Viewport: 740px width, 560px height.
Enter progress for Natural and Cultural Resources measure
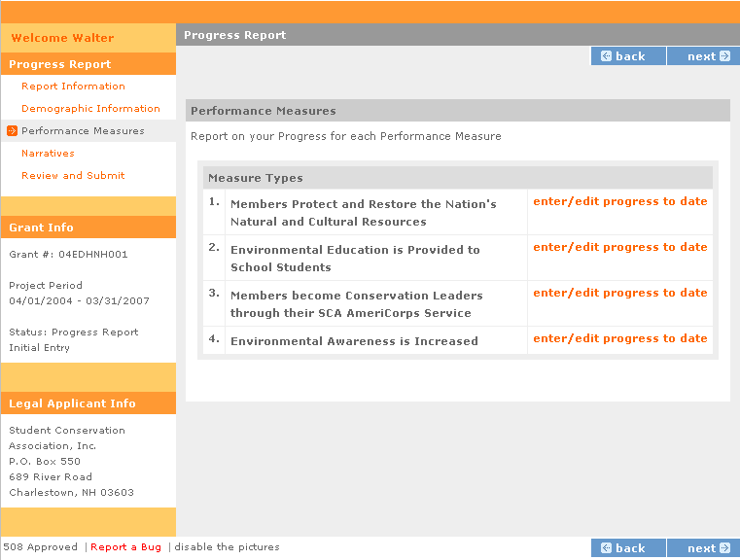point(619,201)
